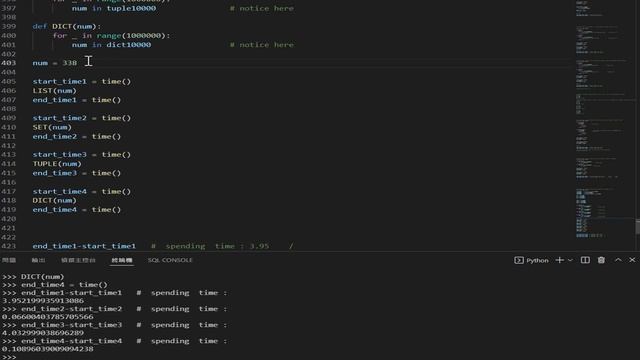Screen dimensions: 640x360
Task: Maximize the panel with the up chevron
Action: tap(618, 260)
